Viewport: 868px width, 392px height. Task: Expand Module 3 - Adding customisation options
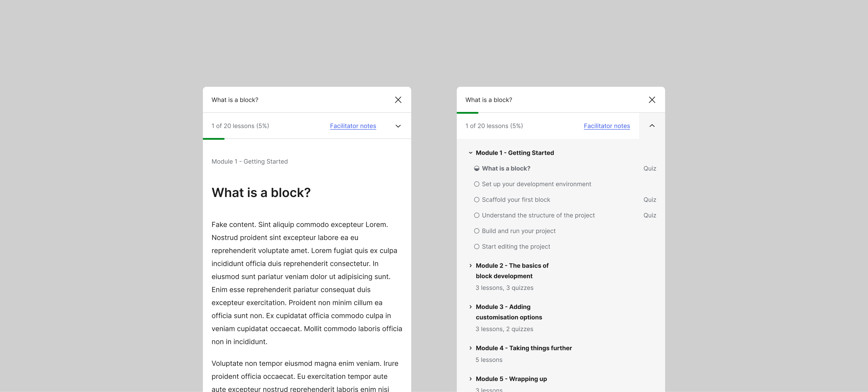tap(470, 307)
